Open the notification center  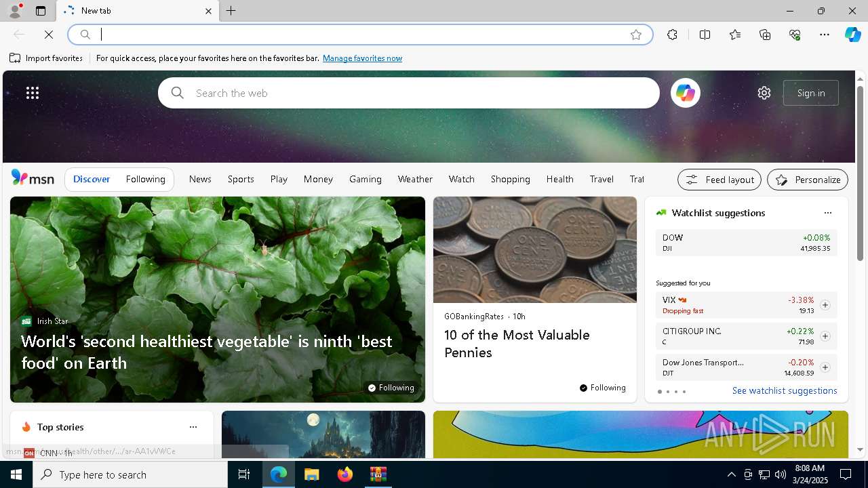tap(846, 474)
